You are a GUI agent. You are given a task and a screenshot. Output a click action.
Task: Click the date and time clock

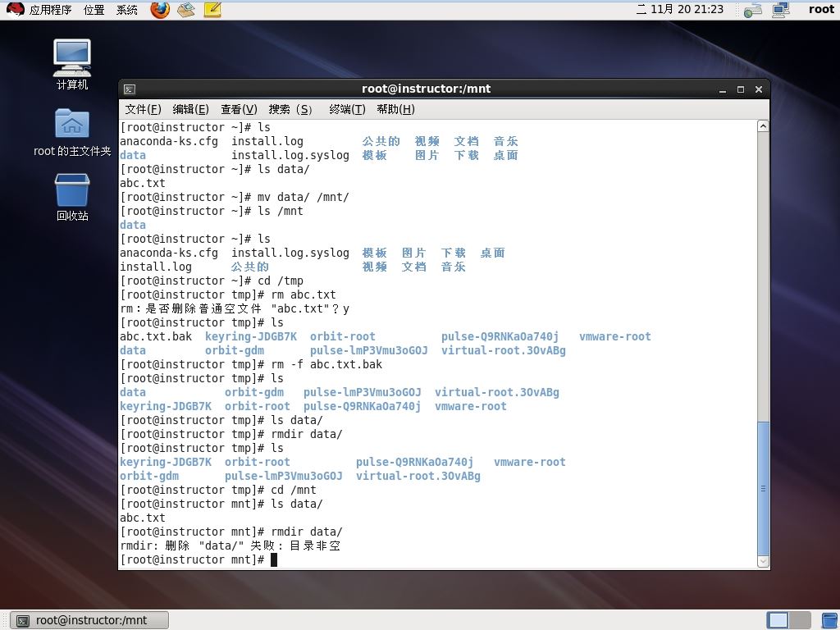(680, 10)
